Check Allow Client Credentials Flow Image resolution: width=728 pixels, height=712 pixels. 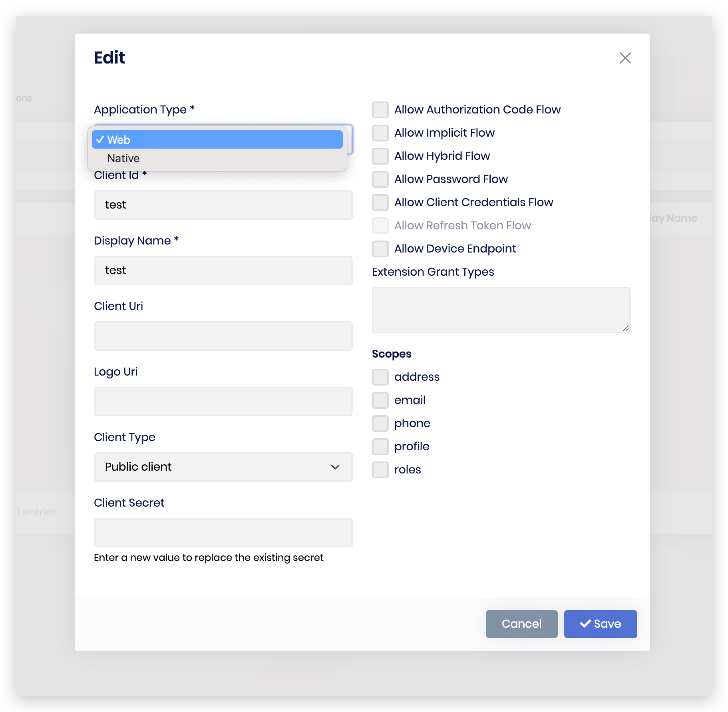pyautogui.click(x=380, y=202)
